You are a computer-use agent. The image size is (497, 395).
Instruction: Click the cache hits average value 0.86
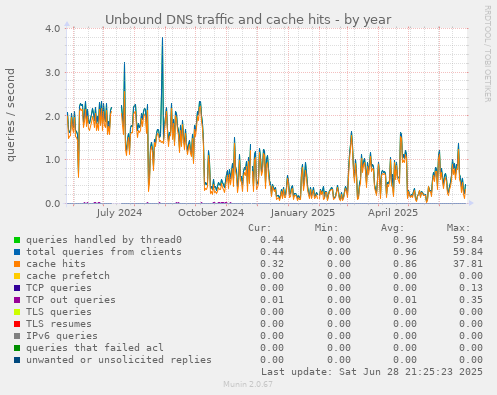point(405,264)
